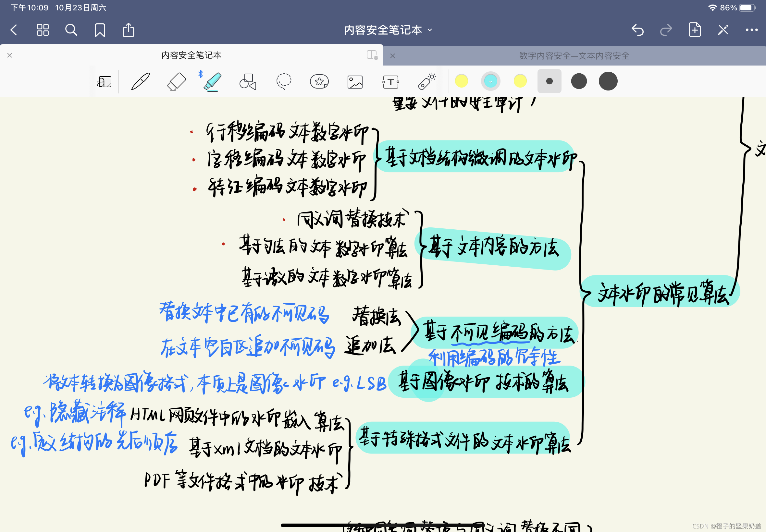The image size is (766, 532).
Task: Add a new page
Action: coord(695,30)
